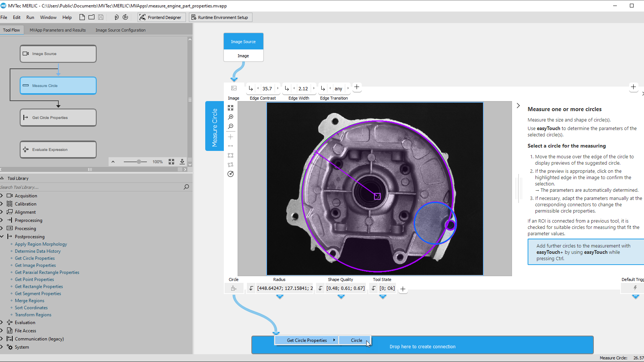The image size is (644, 362).
Task: Switch Edge Transition to next option
Action: [x=348, y=88]
